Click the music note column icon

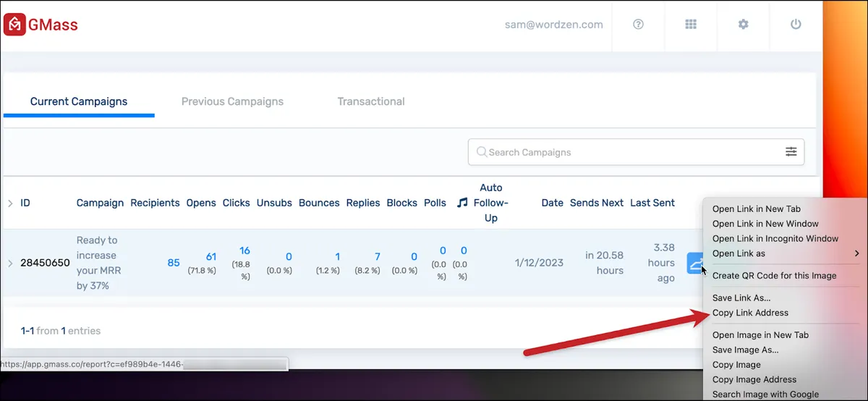(x=462, y=203)
